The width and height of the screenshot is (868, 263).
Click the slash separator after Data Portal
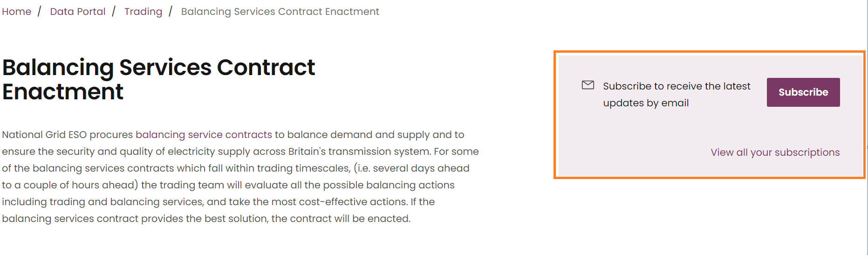[114, 12]
